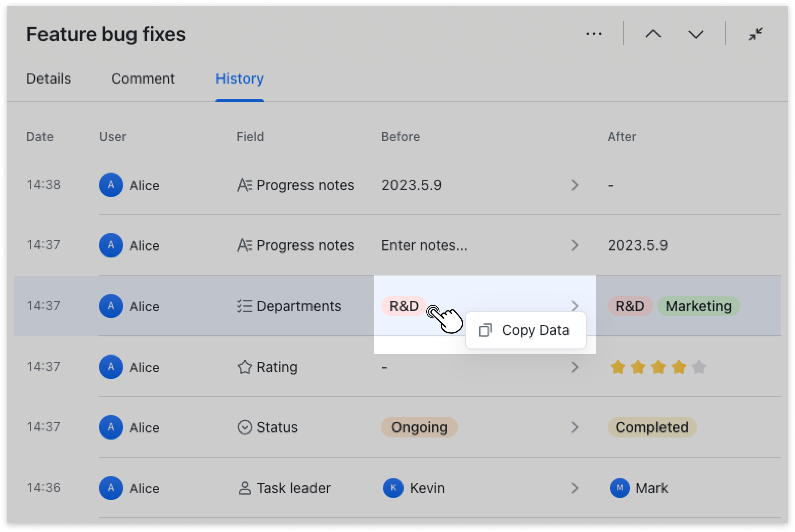Expand the Departments change row chevron
This screenshot has width=795, height=532.
coord(575,306)
